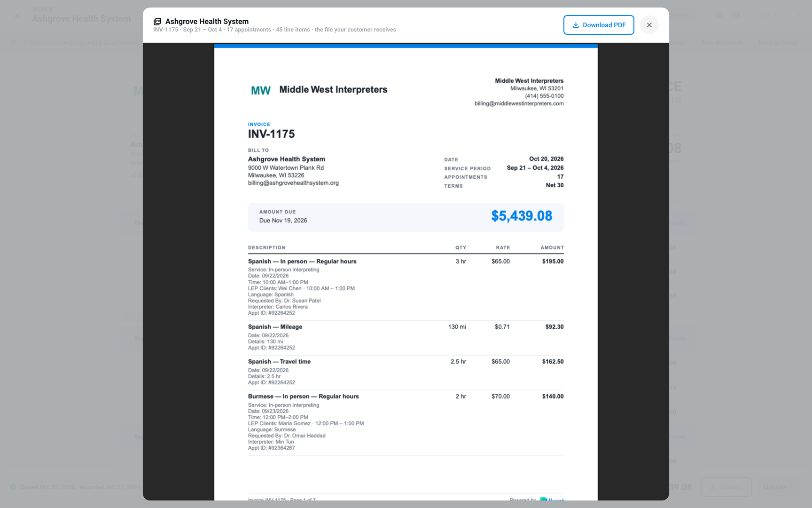This screenshot has width=812, height=508.
Task: Click the flag icon on price notice
Action: (14, 43)
